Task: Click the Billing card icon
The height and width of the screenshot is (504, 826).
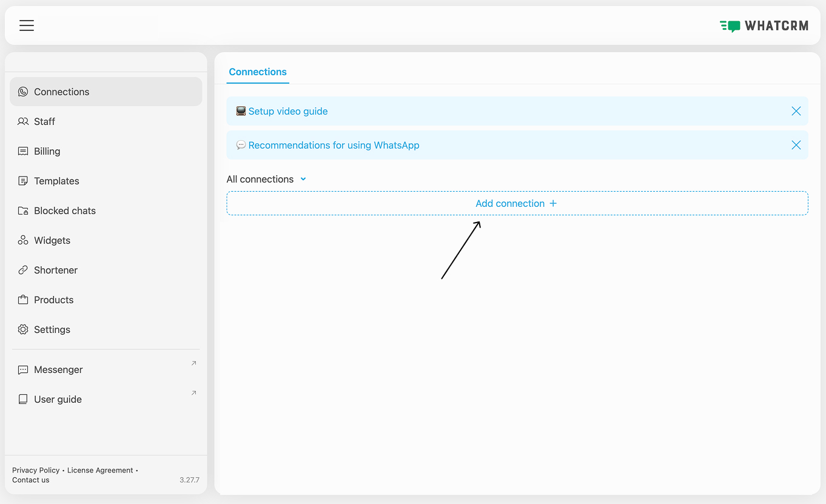Action: (23, 151)
